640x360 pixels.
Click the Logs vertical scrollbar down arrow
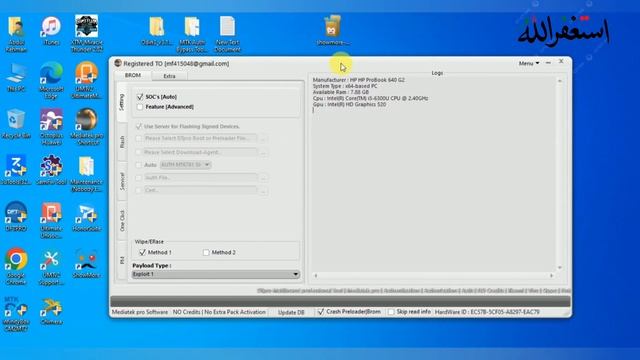[560, 268]
